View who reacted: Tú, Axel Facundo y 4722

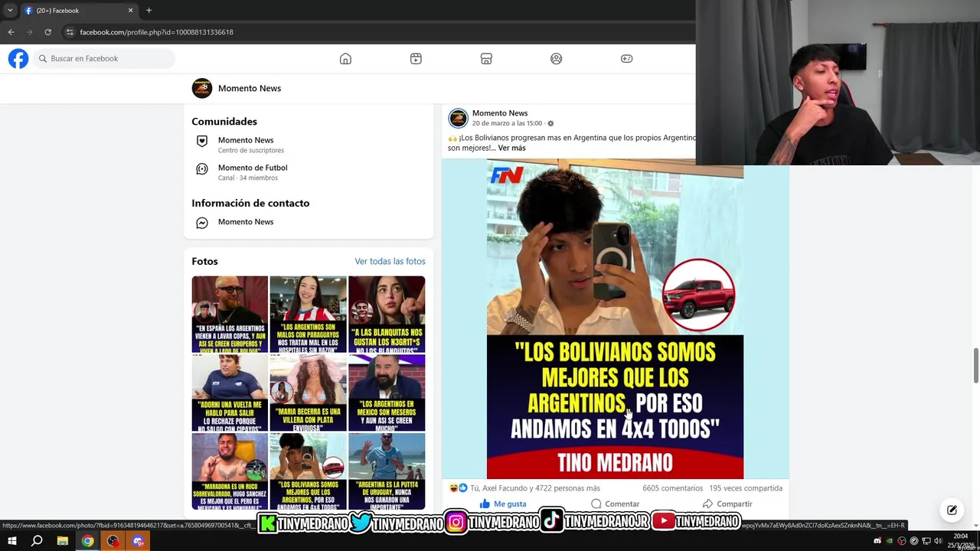[535, 488]
